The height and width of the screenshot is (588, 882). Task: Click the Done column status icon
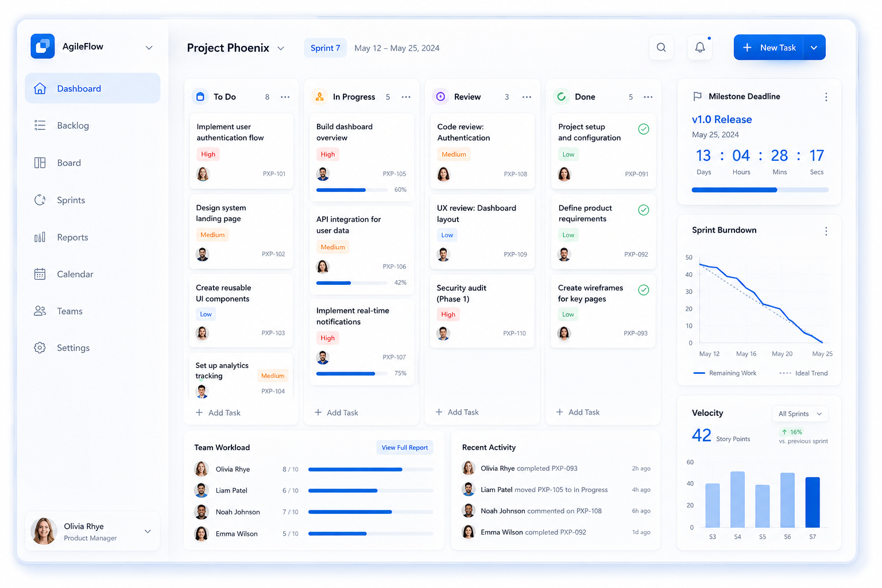[562, 96]
